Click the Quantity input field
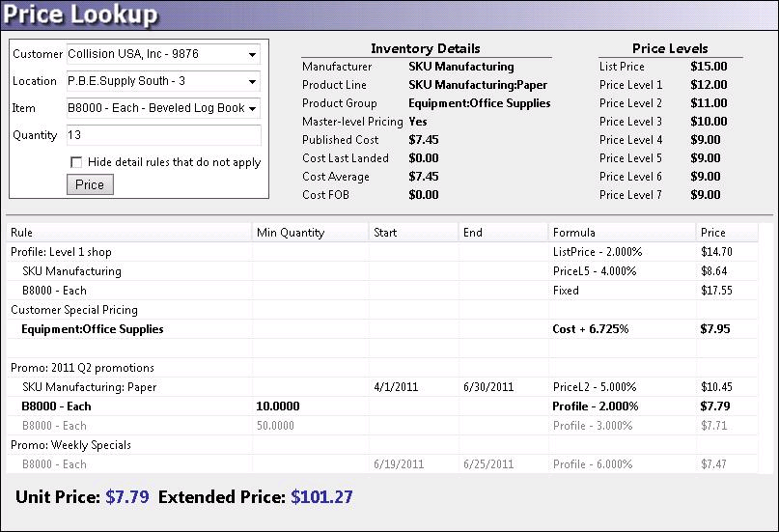 point(162,136)
